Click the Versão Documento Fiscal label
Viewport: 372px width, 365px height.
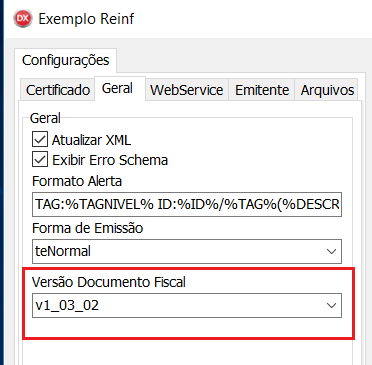pyautogui.click(x=109, y=282)
